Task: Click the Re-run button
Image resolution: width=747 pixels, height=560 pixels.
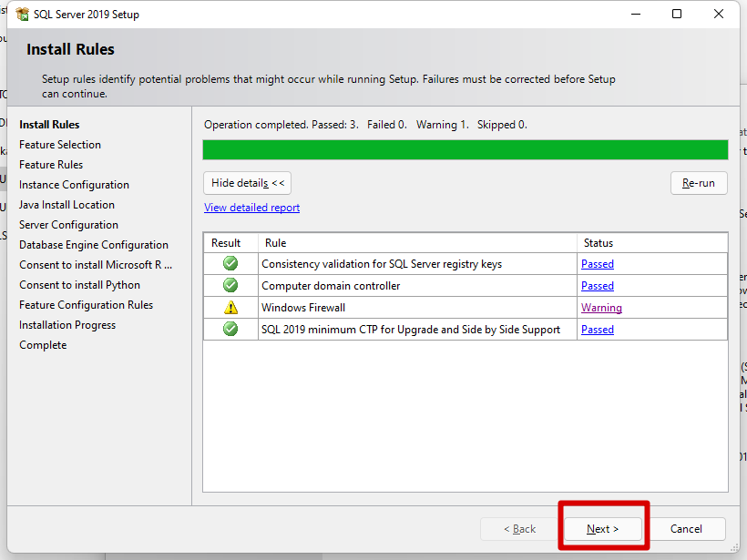Action: click(x=699, y=183)
